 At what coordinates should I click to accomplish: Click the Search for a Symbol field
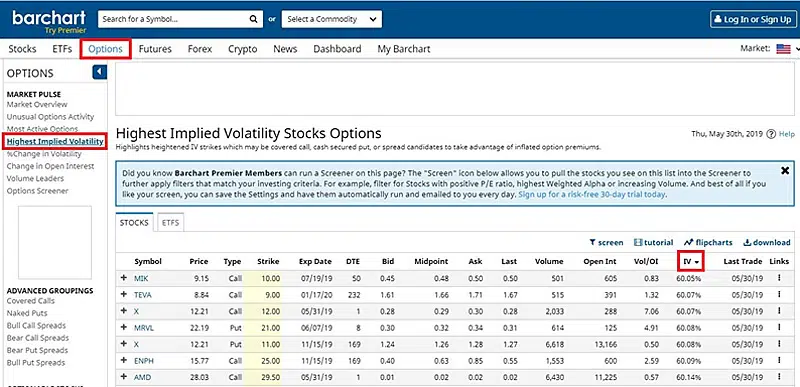pos(173,19)
